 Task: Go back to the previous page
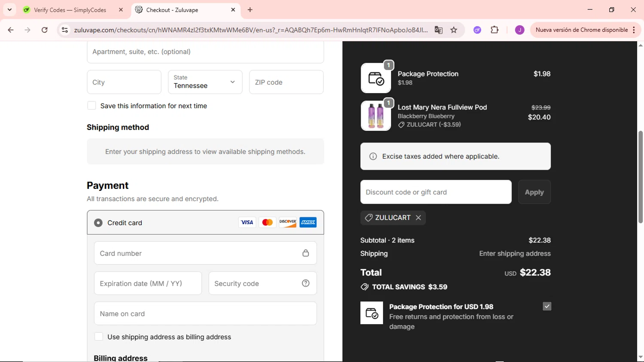[x=11, y=30]
